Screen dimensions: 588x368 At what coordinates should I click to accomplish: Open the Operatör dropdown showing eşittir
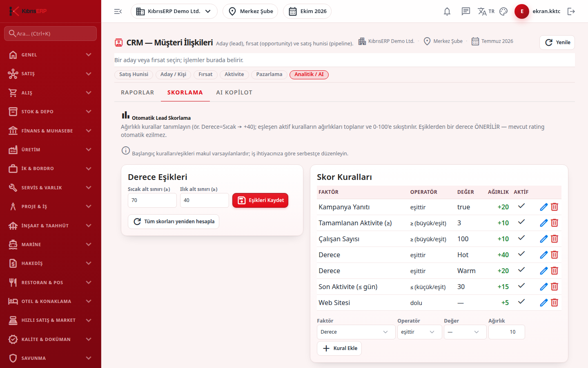[419, 332]
